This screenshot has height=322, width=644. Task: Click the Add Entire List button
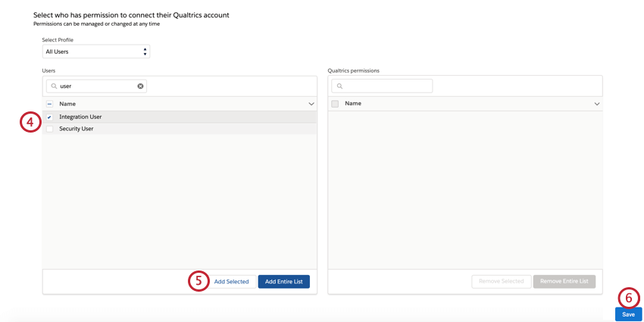[x=283, y=282]
